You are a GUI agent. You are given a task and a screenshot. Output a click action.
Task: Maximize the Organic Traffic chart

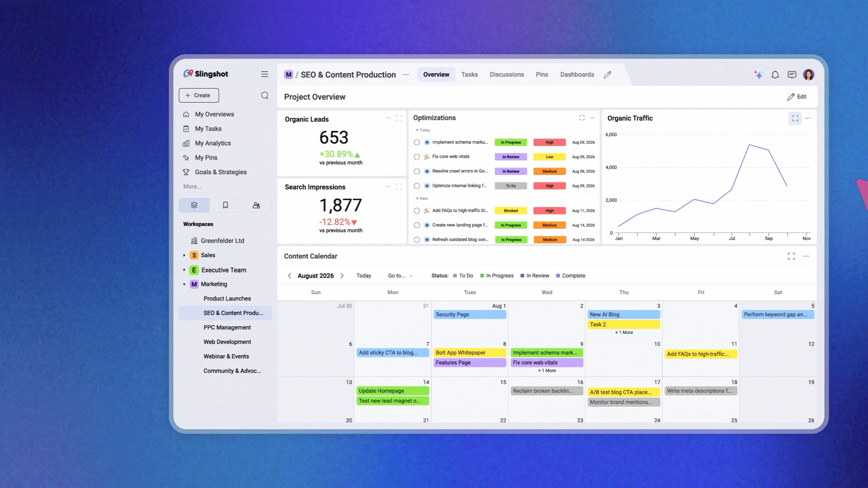(x=795, y=118)
